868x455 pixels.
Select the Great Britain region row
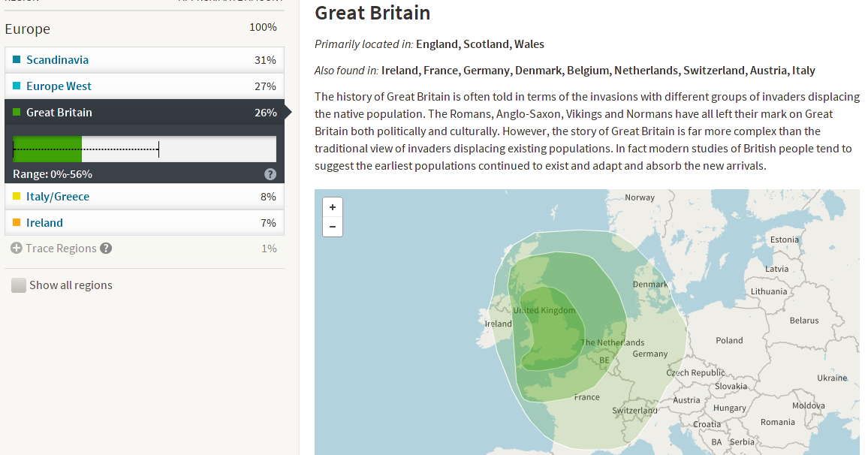(x=144, y=113)
